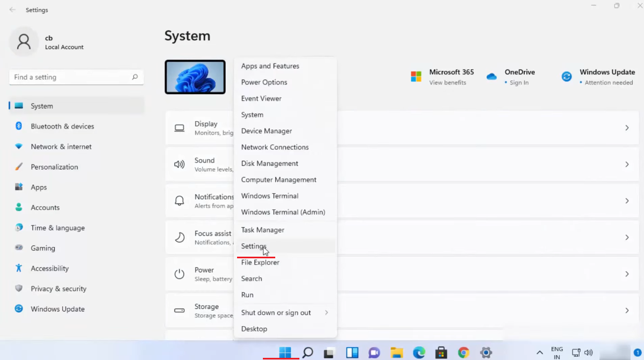Expand the Notifications row chevron
This screenshot has height=360, width=644.
(627, 201)
